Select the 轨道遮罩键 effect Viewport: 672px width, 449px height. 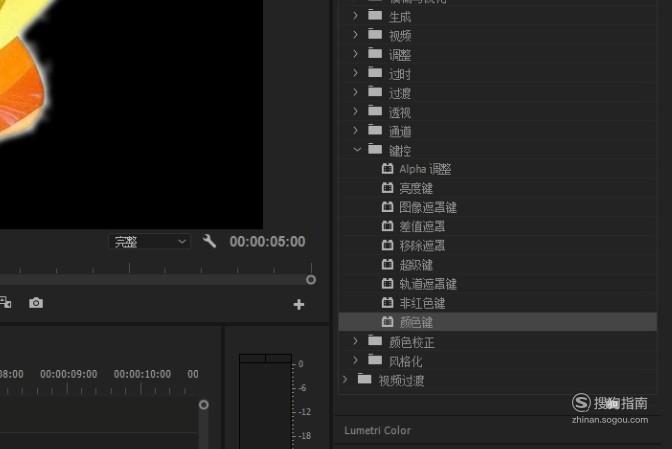click(428, 284)
